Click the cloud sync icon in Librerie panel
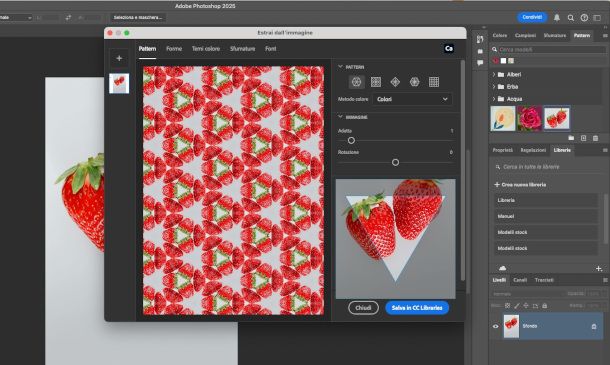 click(x=502, y=268)
